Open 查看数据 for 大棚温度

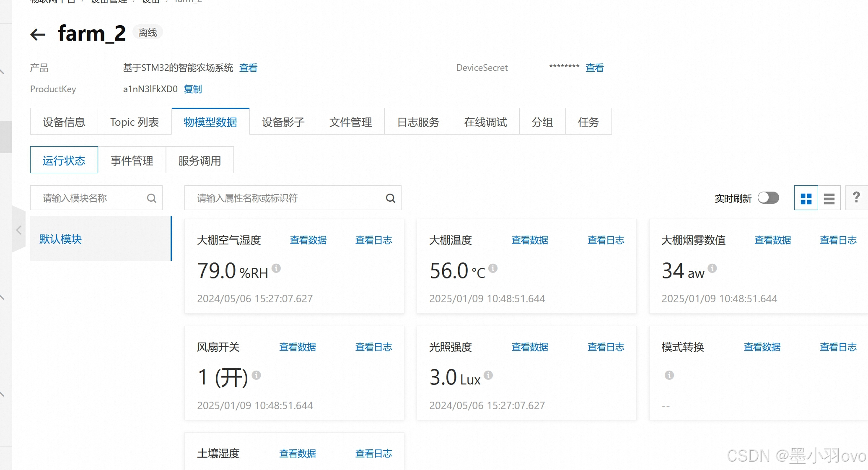coord(529,240)
